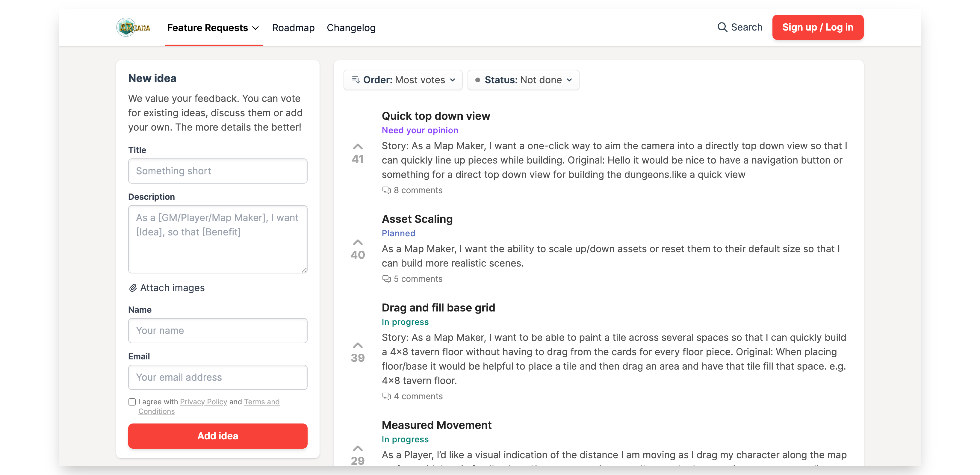This screenshot has height=475, width=980.
Task: Click the Need your opinion status label
Action: [420, 131]
